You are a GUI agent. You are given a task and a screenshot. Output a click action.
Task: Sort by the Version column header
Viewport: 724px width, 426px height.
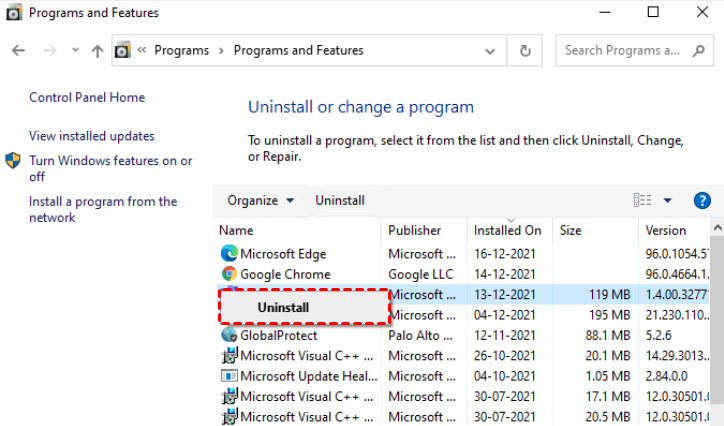(665, 230)
